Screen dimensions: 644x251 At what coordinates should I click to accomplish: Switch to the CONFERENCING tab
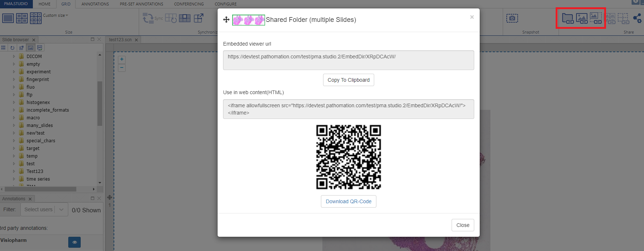[x=189, y=4]
